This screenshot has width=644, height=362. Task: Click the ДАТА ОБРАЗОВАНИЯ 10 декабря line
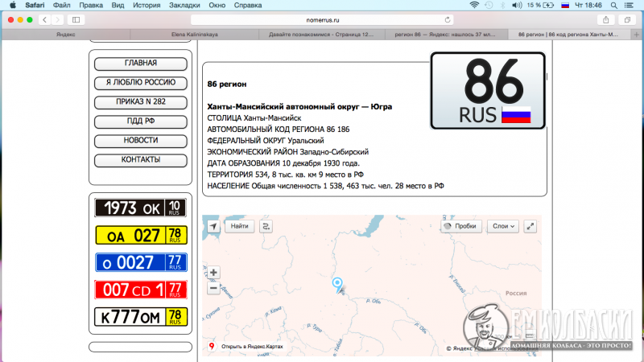point(283,163)
